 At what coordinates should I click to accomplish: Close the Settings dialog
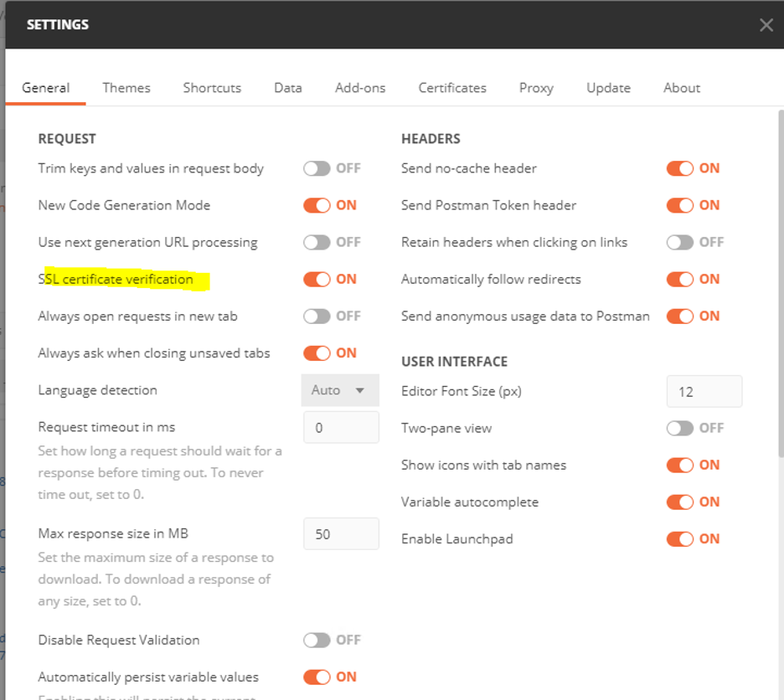(766, 24)
